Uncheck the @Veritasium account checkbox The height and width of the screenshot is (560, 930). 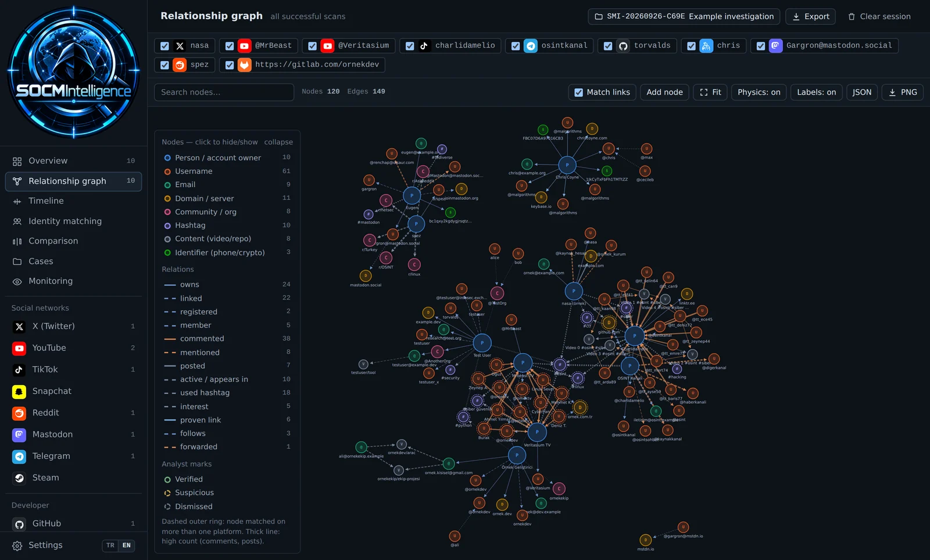(312, 46)
